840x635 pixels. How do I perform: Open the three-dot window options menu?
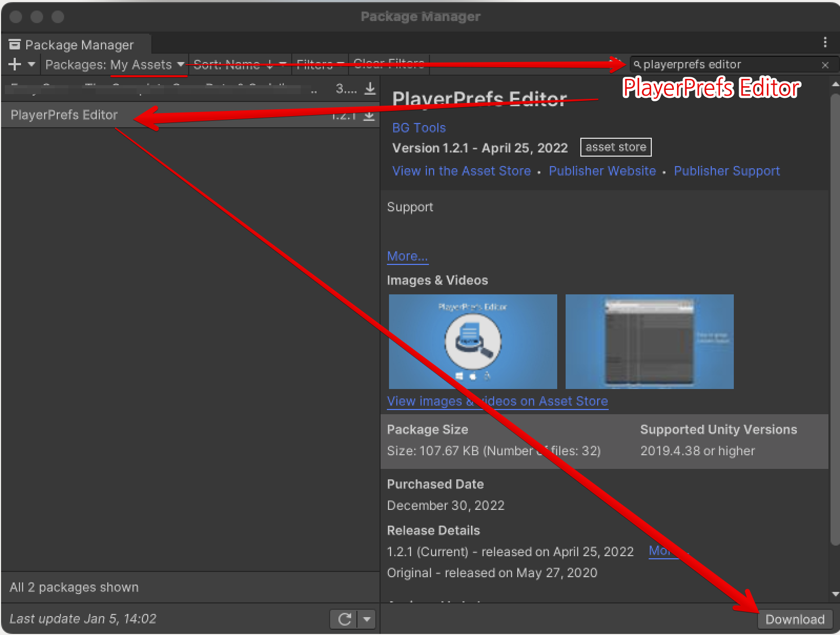825,42
